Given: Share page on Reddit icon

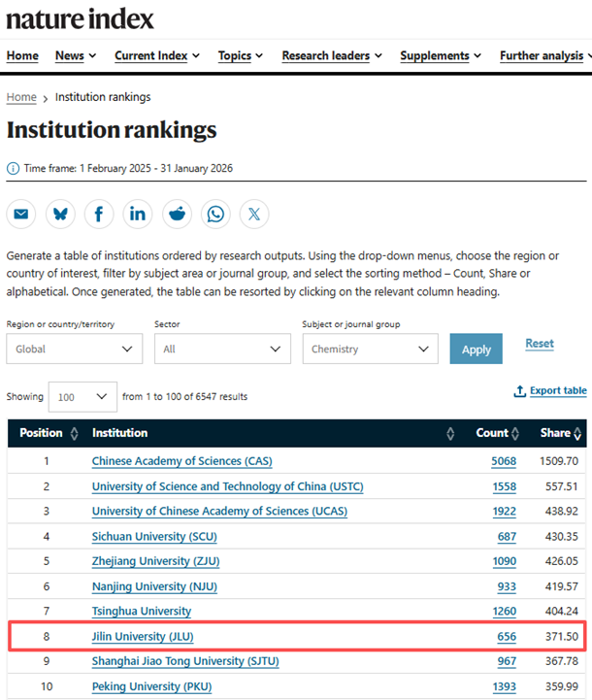Looking at the screenshot, I should point(177,215).
